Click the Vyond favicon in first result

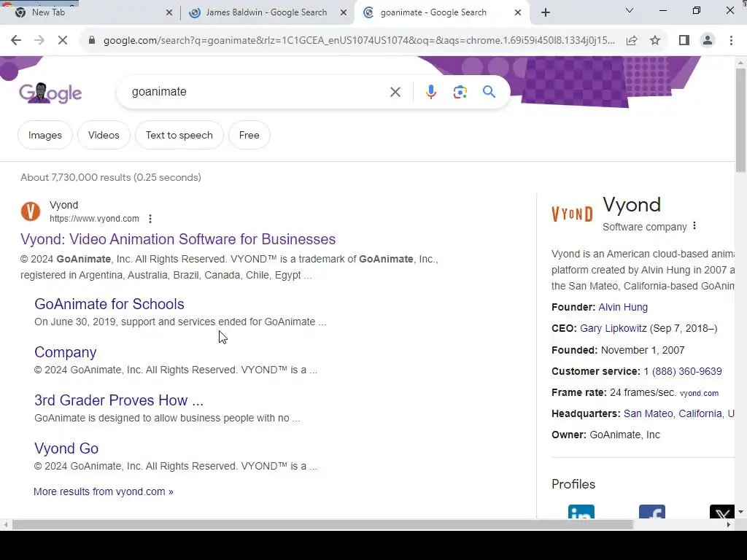[x=31, y=211]
